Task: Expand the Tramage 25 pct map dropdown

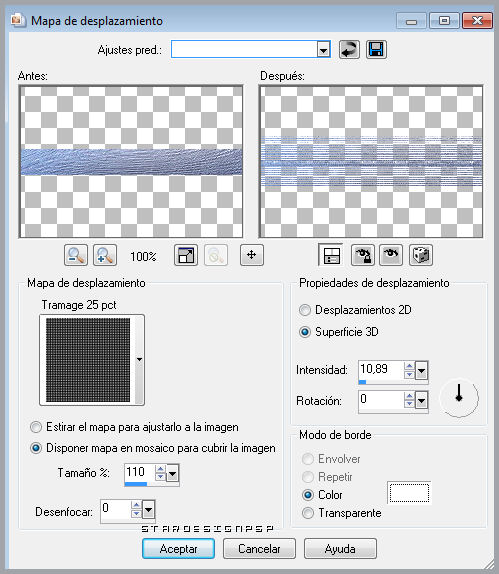Action: coord(139,359)
